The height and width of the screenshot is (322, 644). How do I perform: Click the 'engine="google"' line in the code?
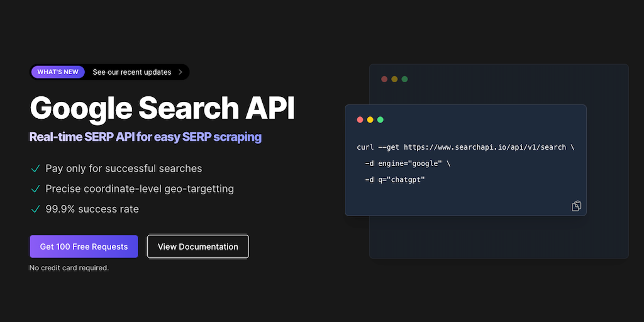click(408, 164)
